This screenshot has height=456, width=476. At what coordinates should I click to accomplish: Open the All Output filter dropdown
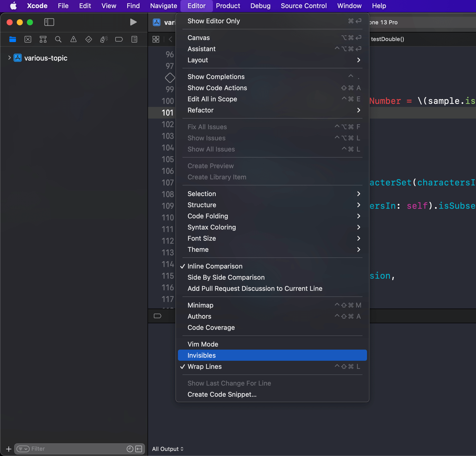tap(168, 449)
